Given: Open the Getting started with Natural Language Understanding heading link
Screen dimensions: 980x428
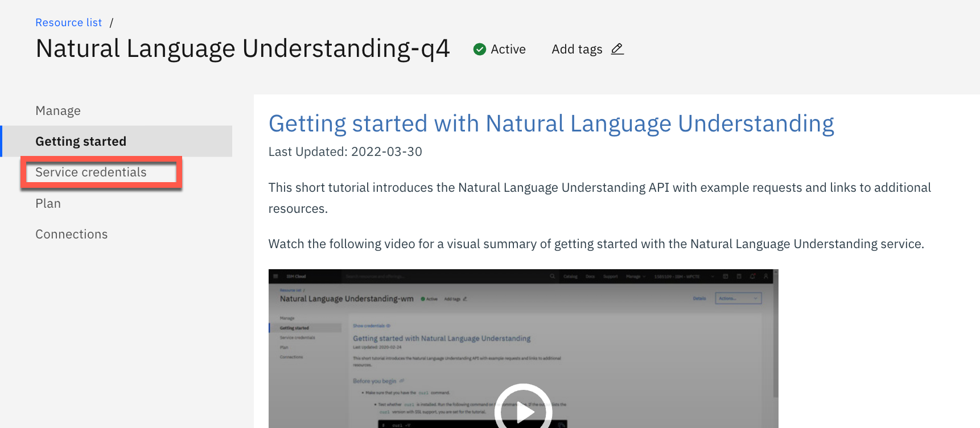Looking at the screenshot, I should 551,124.
